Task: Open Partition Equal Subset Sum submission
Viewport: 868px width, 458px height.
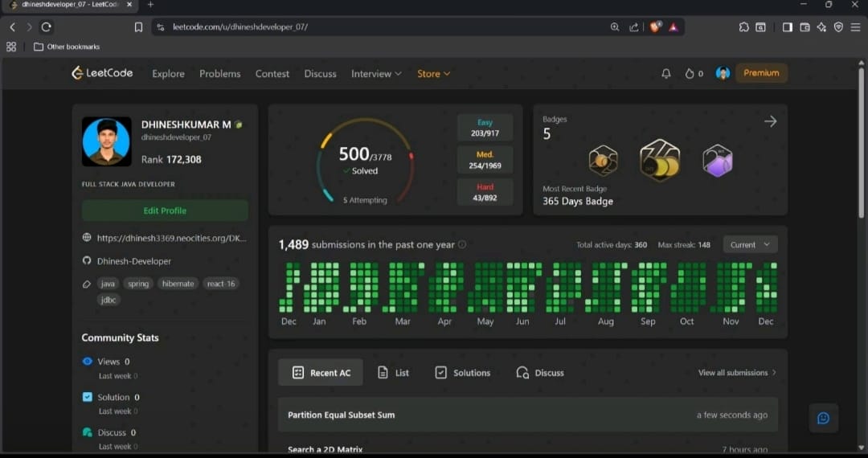Action: click(x=527, y=415)
